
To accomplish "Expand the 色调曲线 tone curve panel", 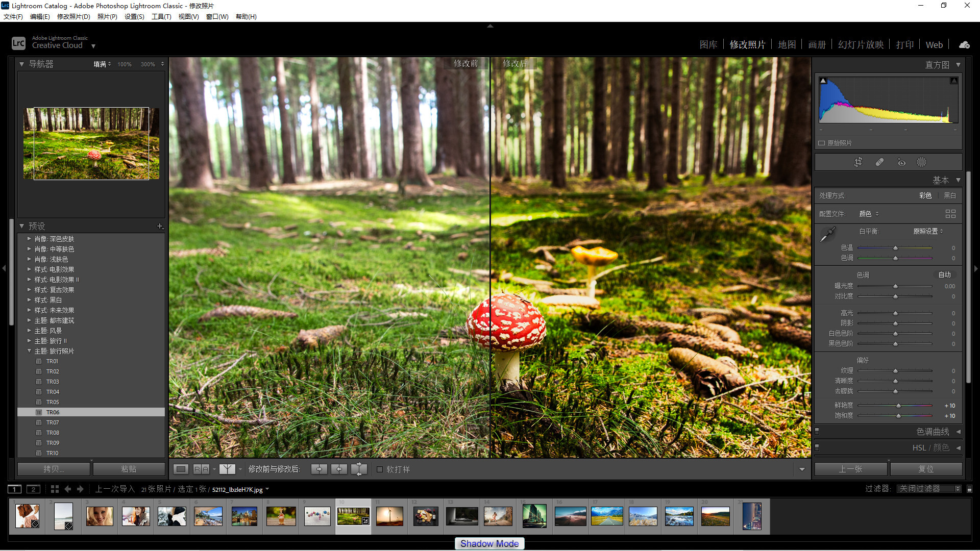I will [933, 432].
